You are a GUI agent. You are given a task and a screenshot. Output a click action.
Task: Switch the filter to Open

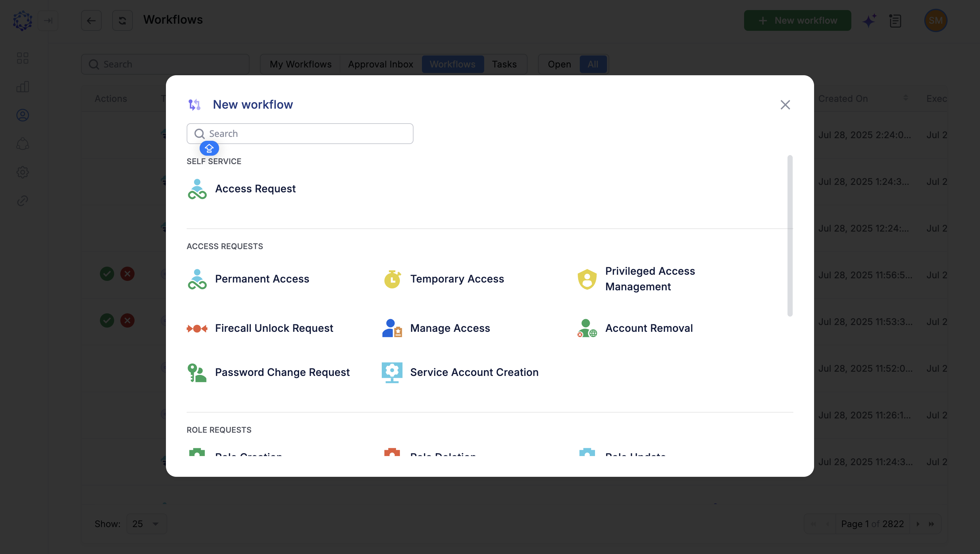[x=559, y=64]
